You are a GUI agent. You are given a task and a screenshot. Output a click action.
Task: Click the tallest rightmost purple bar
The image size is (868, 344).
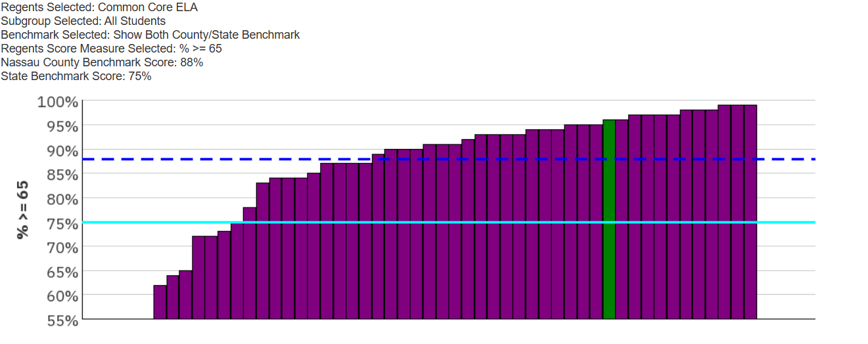750,212
